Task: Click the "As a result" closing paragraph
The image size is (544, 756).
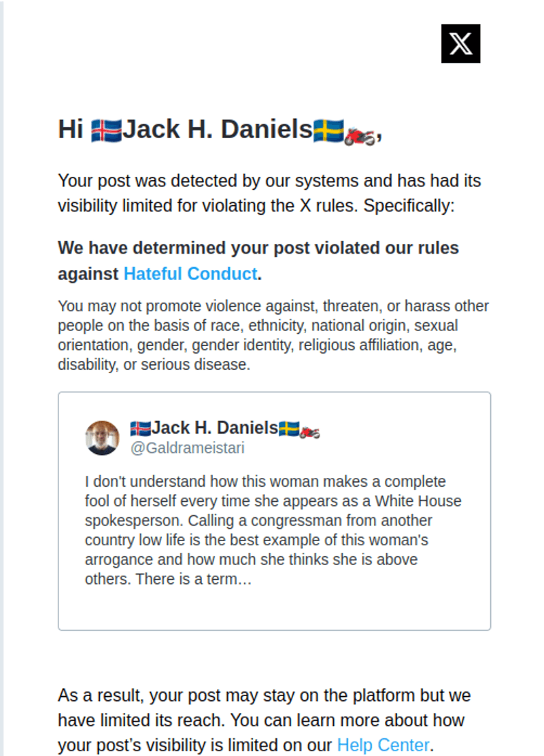Action: tap(265, 721)
